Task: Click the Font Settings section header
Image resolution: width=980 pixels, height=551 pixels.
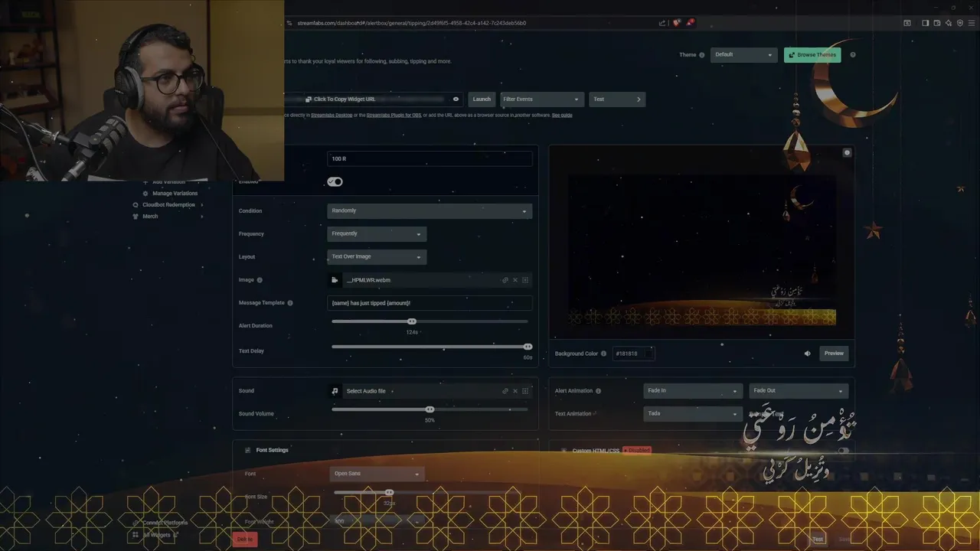Action: pyautogui.click(x=272, y=450)
